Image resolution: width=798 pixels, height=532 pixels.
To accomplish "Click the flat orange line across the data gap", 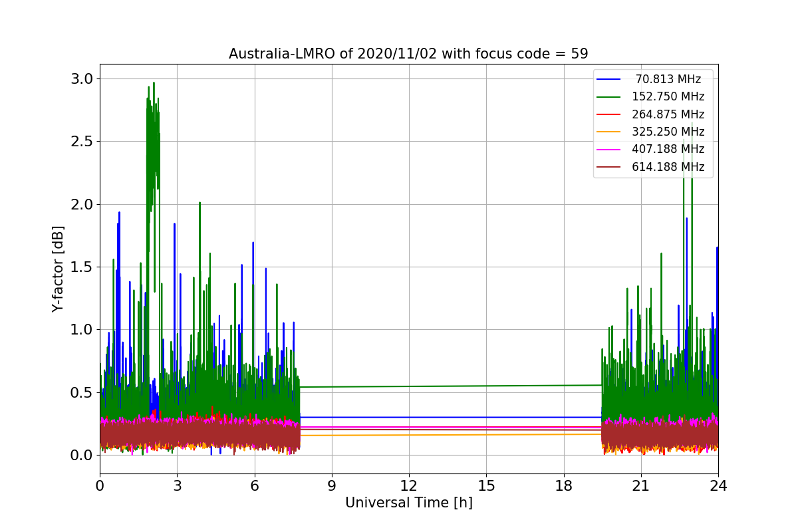I will pyautogui.click(x=451, y=434).
